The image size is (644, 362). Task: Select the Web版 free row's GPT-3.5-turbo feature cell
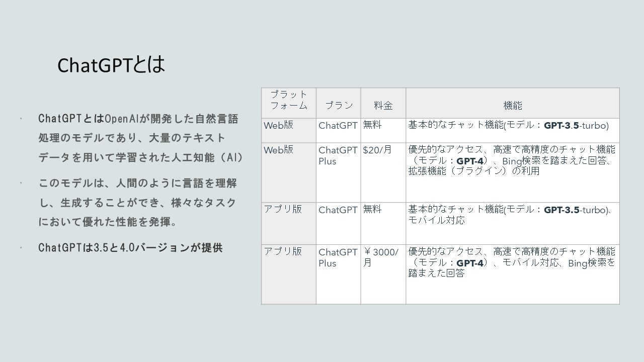pos(513,130)
